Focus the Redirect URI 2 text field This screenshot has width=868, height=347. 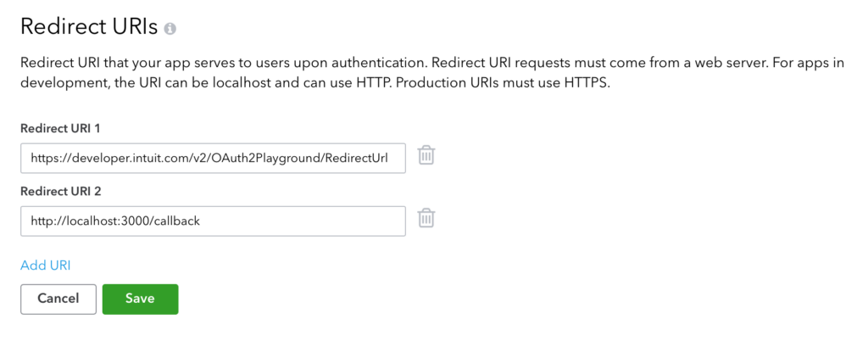point(213,221)
